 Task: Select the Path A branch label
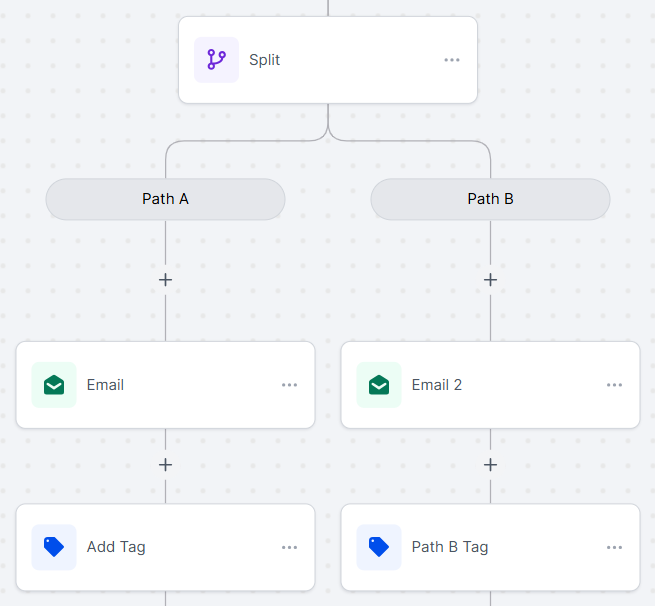[165, 199]
